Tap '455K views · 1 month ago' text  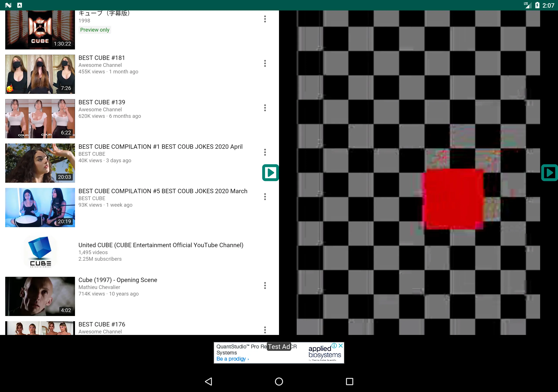(x=108, y=72)
